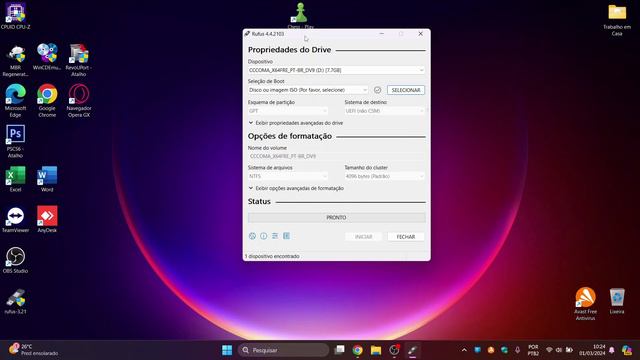Launch Navegador Opera GX desktop icon

[x=79, y=101]
